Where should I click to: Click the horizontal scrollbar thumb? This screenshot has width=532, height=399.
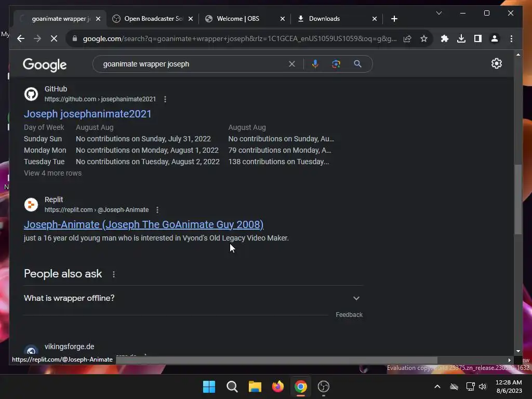tap(276, 360)
